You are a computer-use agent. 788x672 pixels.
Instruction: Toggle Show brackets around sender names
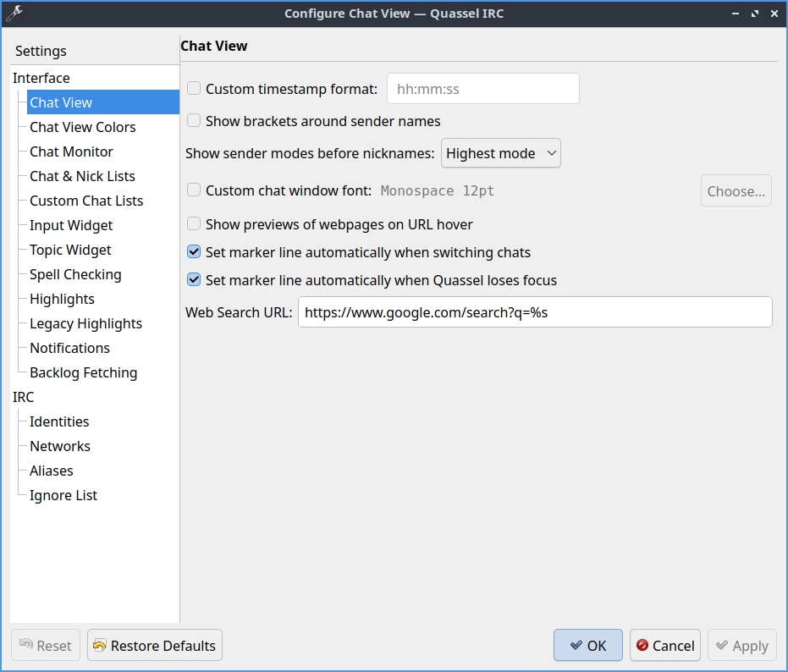[x=194, y=121]
